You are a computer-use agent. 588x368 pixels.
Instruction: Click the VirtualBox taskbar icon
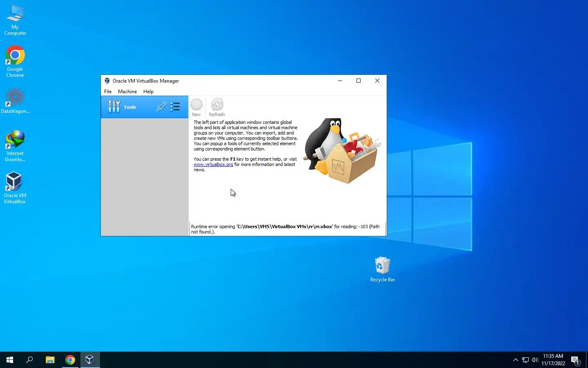click(x=90, y=360)
